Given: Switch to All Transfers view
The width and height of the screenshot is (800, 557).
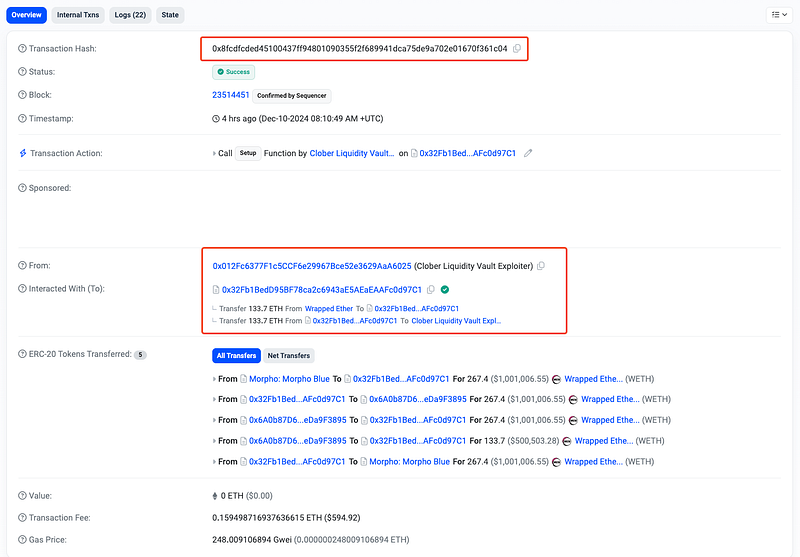Looking at the screenshot, I should point(236,355).
